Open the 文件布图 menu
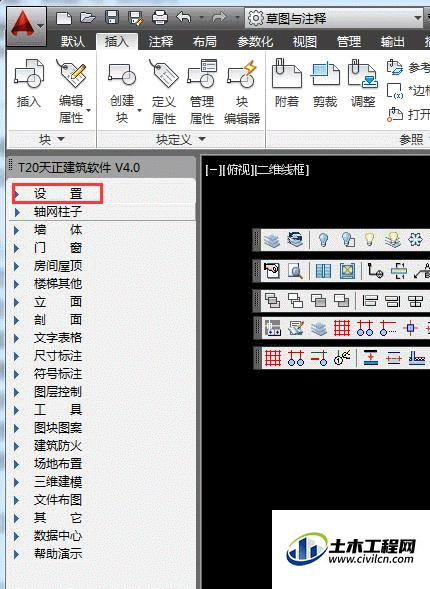The width and height of the screenshot is (430, 589). coord(57,500)
